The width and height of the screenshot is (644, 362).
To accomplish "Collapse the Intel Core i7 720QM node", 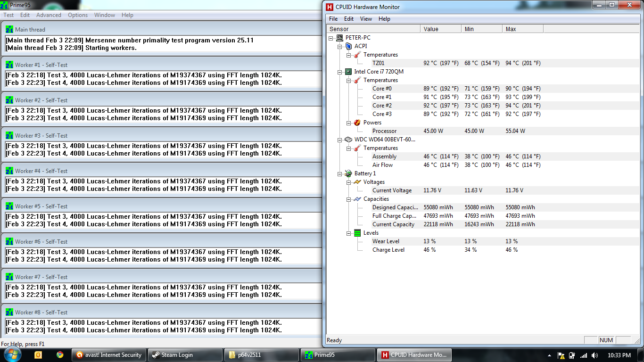I will (x=340, y=72).
